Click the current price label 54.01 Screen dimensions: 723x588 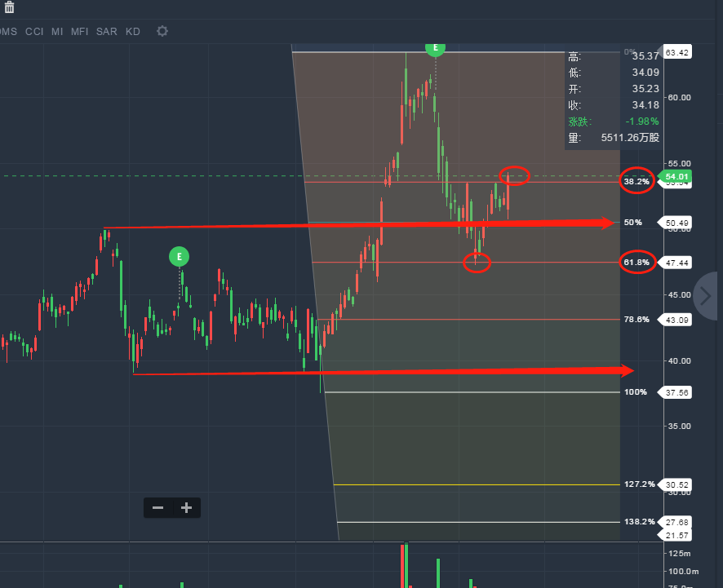pos(677,176)
